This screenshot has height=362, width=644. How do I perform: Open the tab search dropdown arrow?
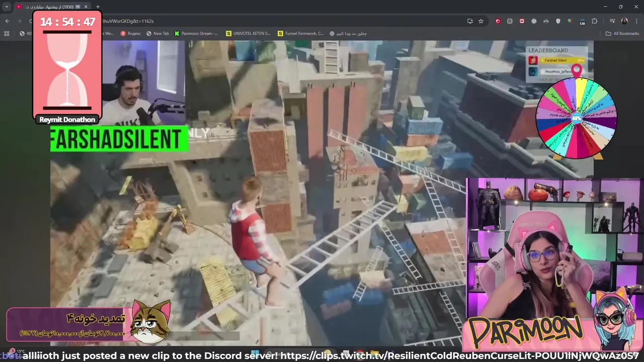pyautogui.click(x=7, y=7)
